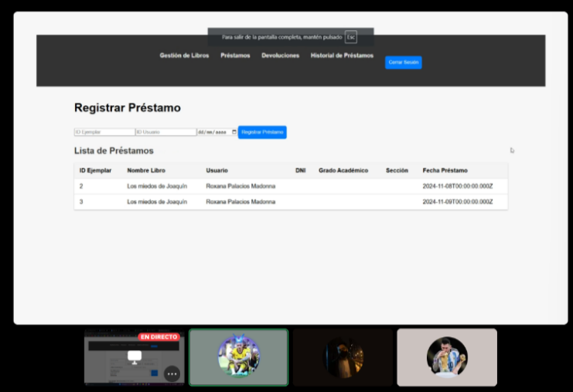Click the Cerrar Sesión button
This screenshot has height=392, width=573.
[403, 62]
